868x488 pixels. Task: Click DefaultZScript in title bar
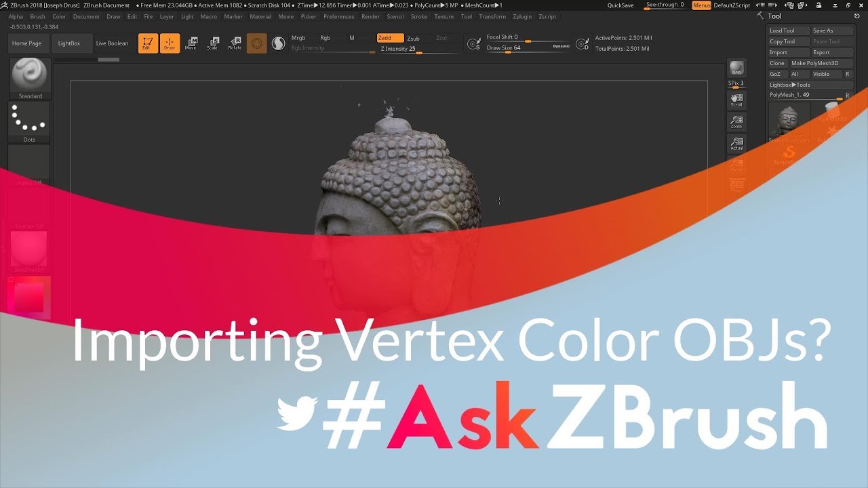732,5
